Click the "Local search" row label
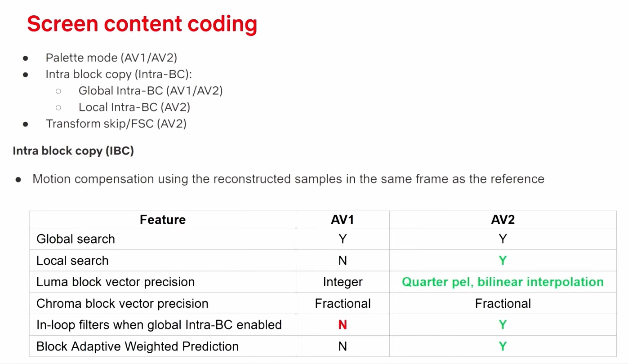This screenshot has height=364, width=628. pos(72,261)
